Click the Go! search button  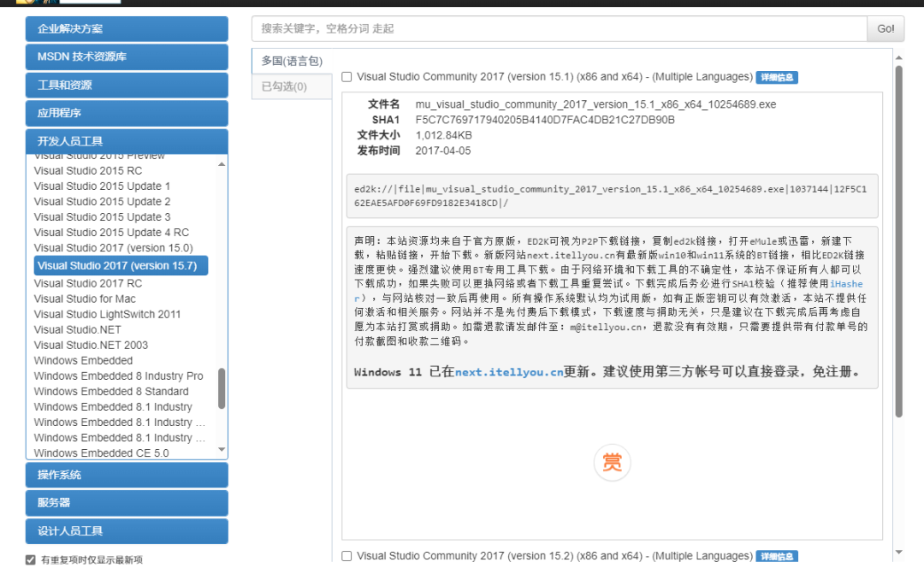click(885, 28)
